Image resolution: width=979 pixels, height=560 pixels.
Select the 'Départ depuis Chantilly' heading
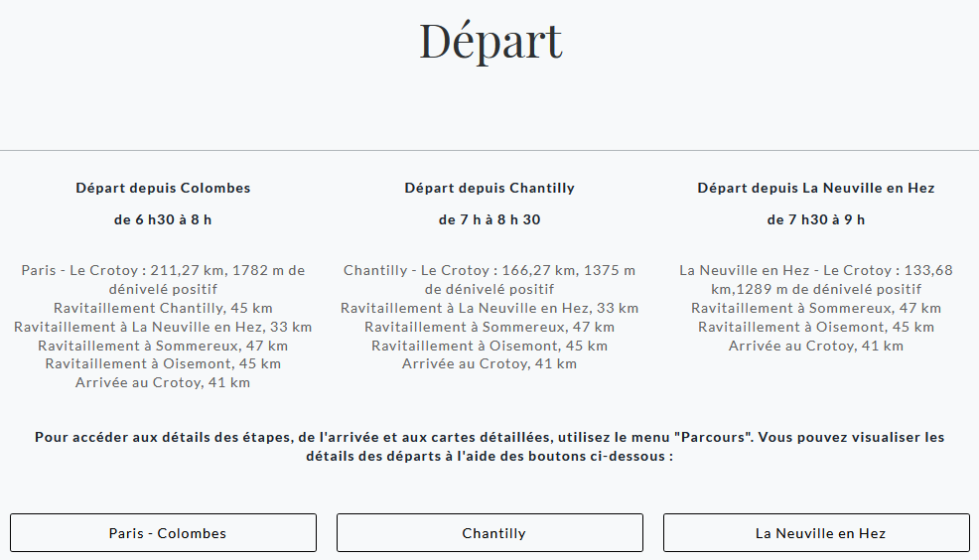point(489,188)
